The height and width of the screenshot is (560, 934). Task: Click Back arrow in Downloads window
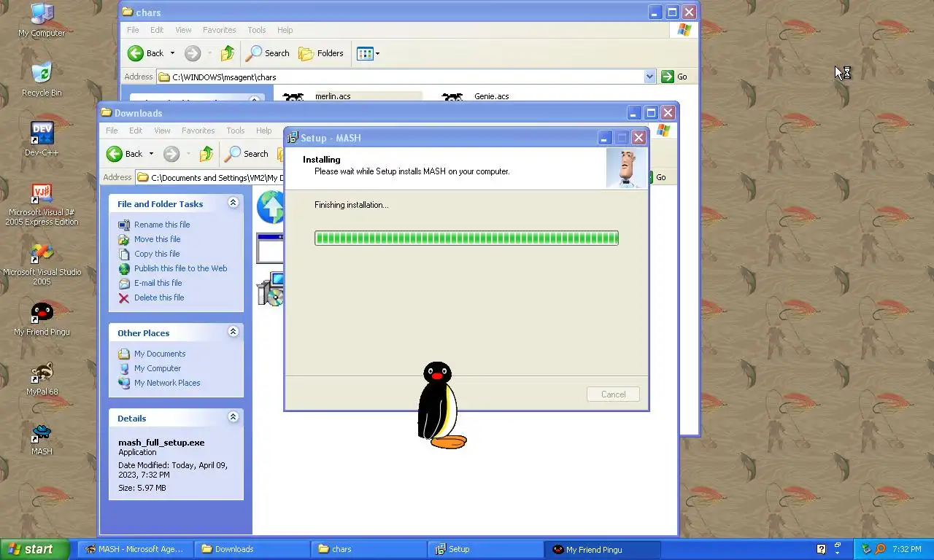coord(124,154)
